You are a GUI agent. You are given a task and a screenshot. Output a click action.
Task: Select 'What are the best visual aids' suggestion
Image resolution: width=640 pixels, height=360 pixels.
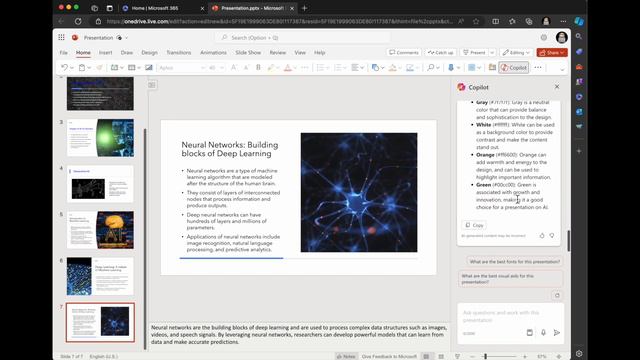510,279
